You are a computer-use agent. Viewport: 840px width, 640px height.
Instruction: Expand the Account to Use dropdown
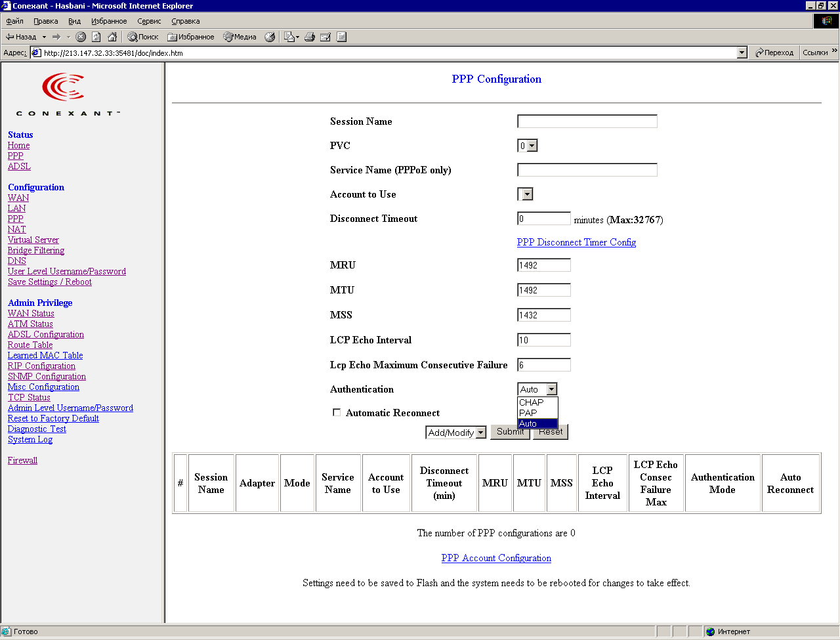(x=526, y=194)
